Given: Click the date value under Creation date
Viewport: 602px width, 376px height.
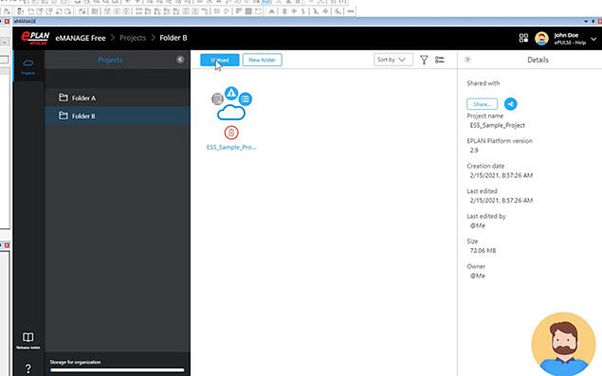Looking at the screenshot, I should 501,175.
